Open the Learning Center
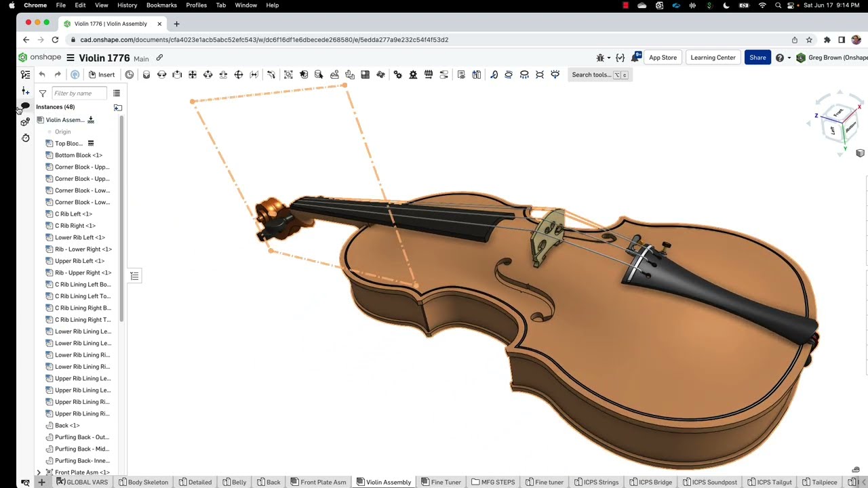868x488 pixels. click(713, 58)
